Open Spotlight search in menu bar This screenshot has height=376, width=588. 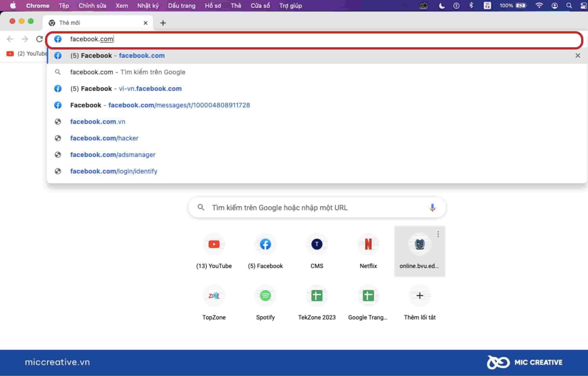[x=569, y=6]
